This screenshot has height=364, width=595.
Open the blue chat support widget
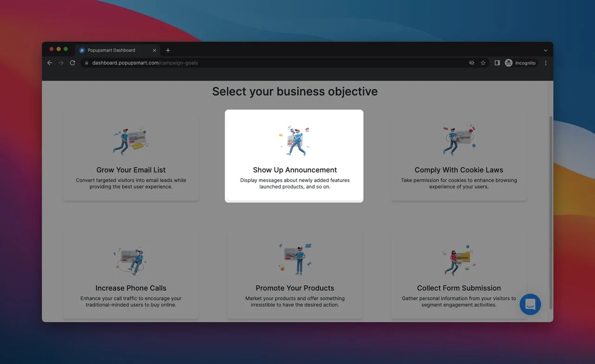530,305
